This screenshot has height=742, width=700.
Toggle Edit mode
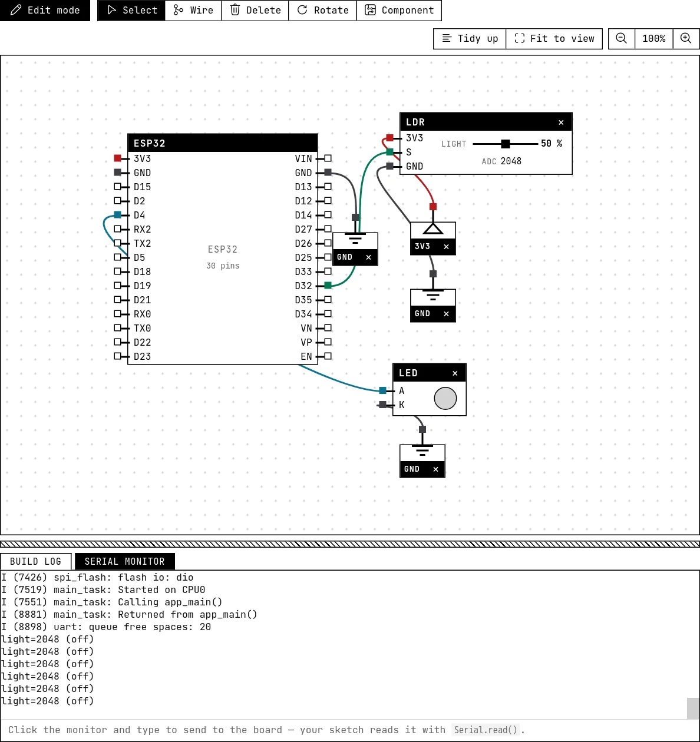pos(45,10)
